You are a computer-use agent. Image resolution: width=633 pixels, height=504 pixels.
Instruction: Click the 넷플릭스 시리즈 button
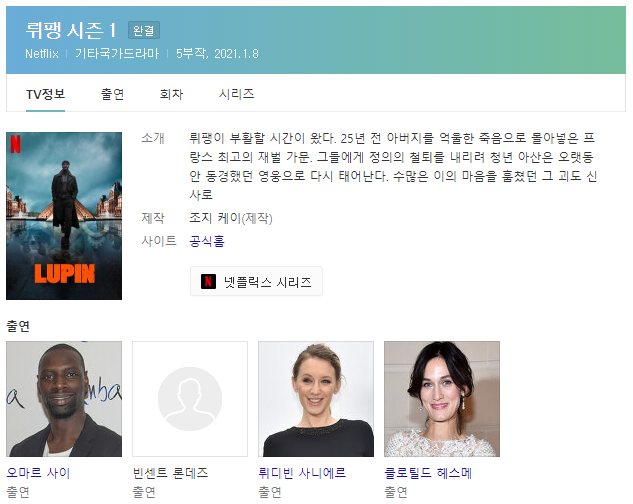click(256, 281)
